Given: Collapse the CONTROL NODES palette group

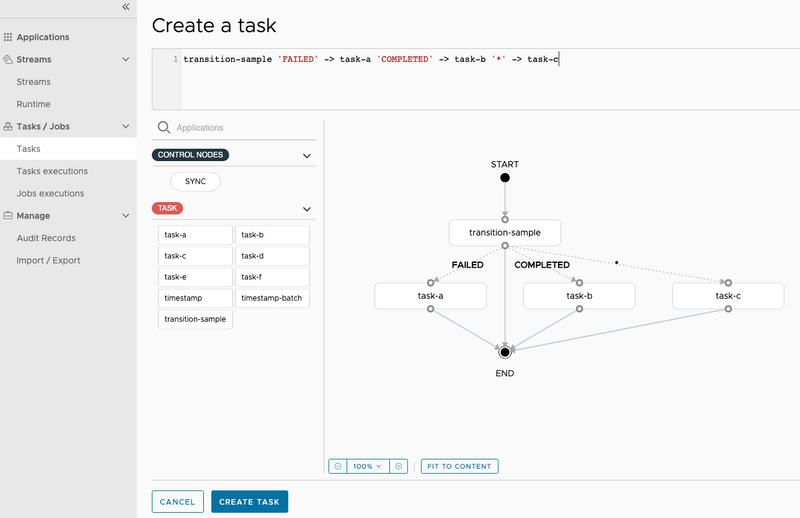Looking at the screenshot, I should point(307,156).
